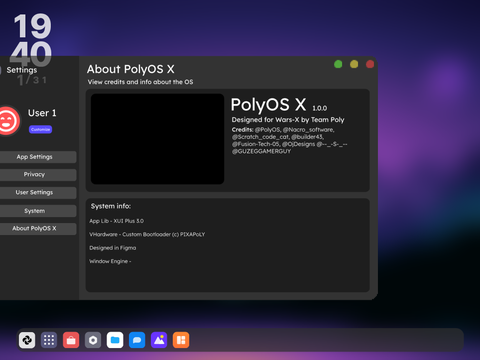480x360 pixels.
Task: Select About PolyOS X in the sidebar
Action: tap(37, 229)
